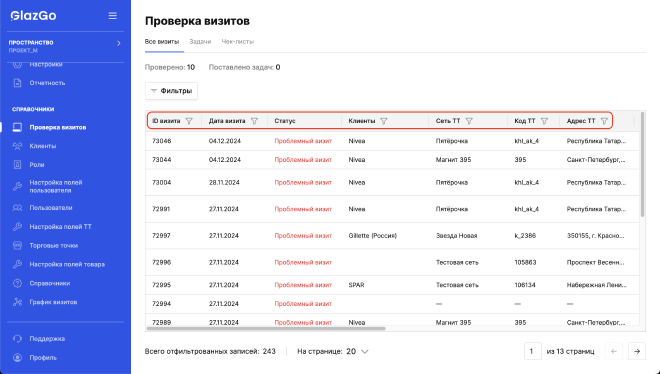Open Поддержка support link
The height and width of the screenshot is (374, 660).
[x=47, y=339]
